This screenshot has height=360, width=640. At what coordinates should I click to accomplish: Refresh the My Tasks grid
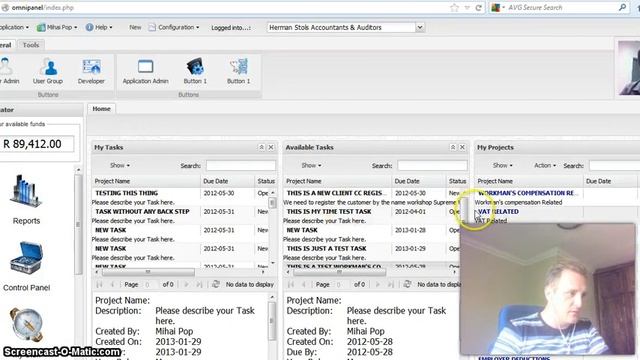click(x=216, y=284)
